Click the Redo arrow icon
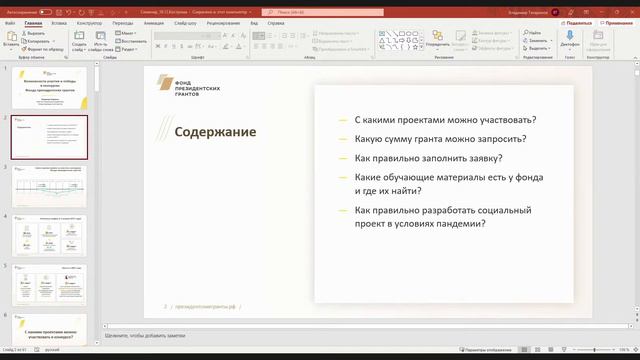This screenshot has width=640, height=360. (81, 12)
